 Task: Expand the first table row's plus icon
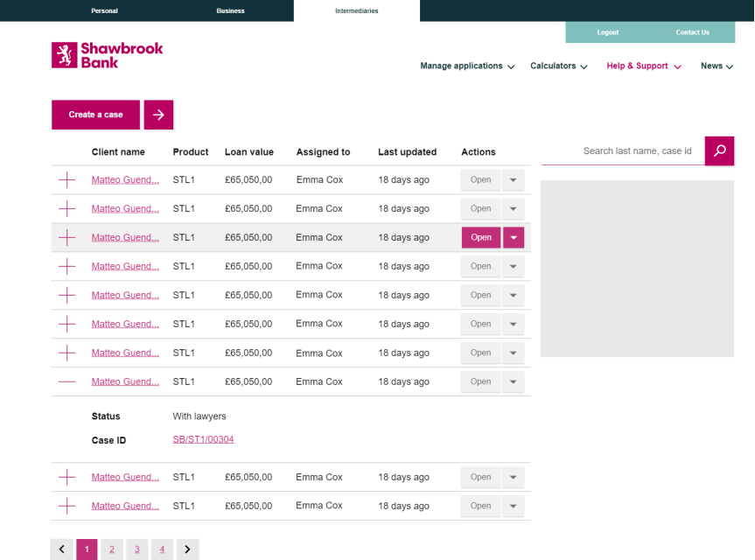(66, 179)
